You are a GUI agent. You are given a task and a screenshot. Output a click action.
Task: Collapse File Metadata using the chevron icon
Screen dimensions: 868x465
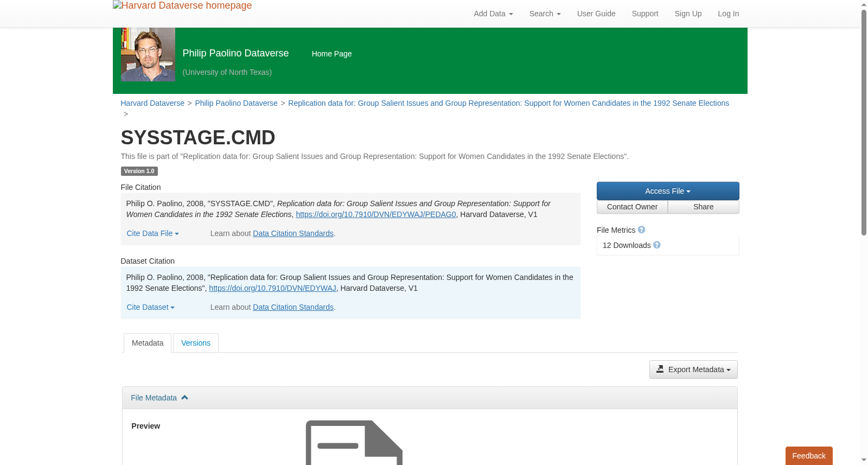coord(184,398)
